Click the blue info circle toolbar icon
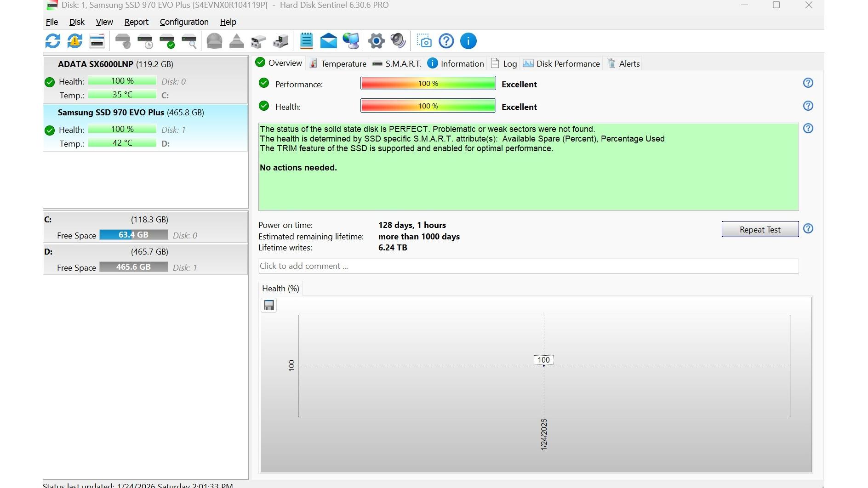This screenshot has height=488, width=868. (x=468, y=41)
